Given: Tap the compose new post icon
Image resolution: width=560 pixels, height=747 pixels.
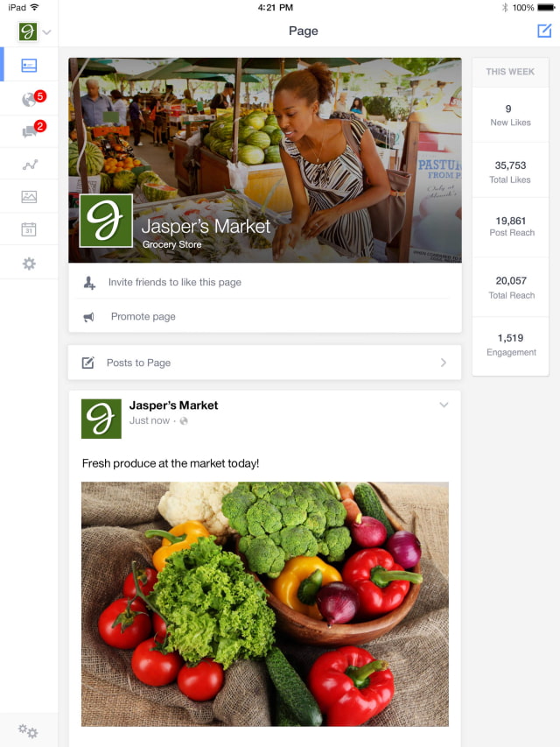Looking at the screenshot, I should tap(543, 31).
